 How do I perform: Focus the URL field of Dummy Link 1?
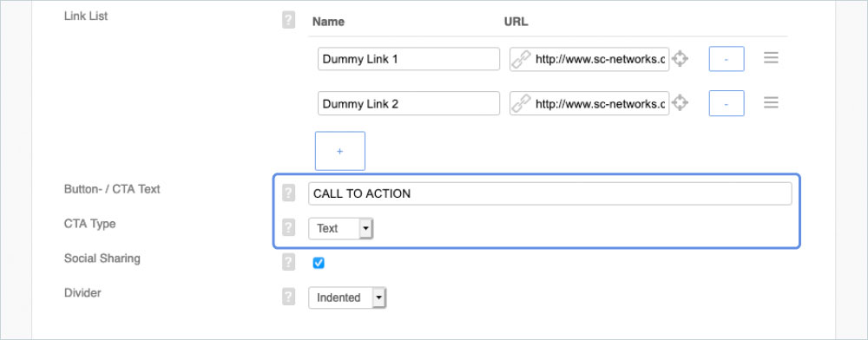[x=589, y=59]
